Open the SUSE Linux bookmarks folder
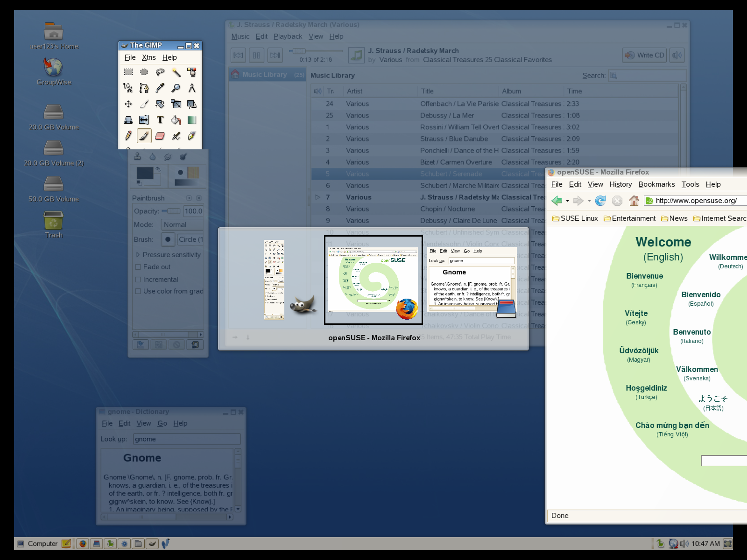This screenshot has width=747, height=560. 575,218
